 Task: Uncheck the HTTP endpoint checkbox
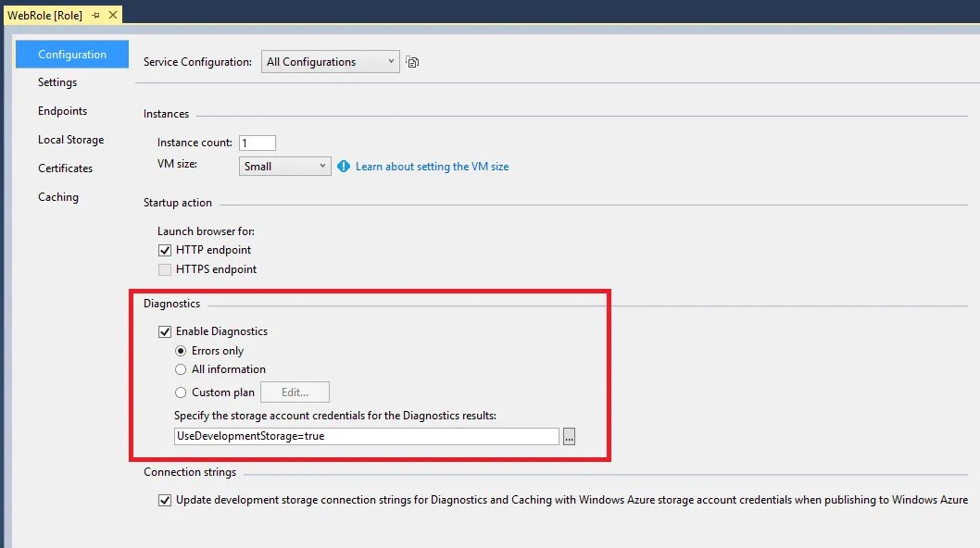tap(164, 250)
